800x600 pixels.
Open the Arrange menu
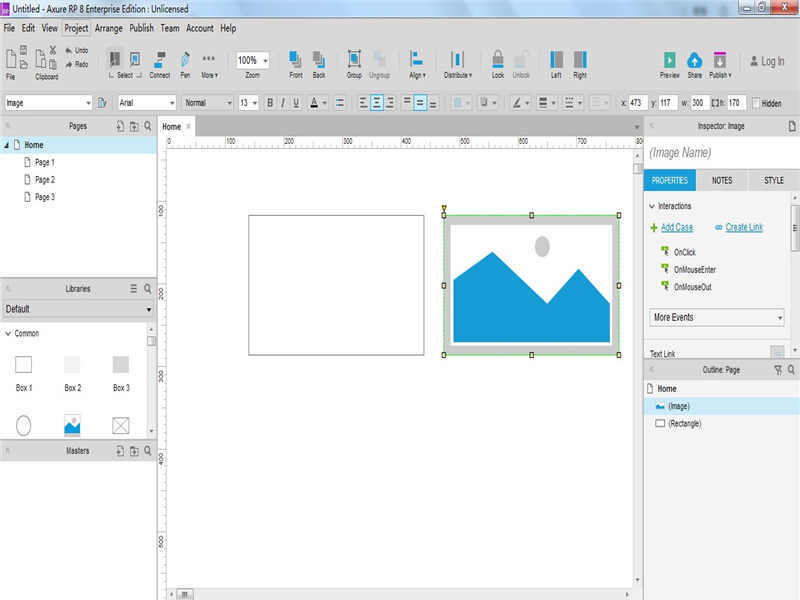tap(109, 28)
